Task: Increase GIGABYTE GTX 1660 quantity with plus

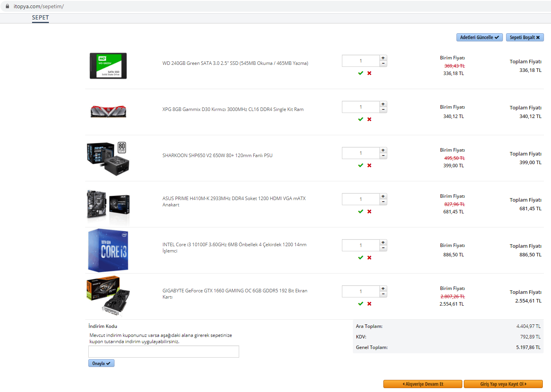Action: point(383,288)
